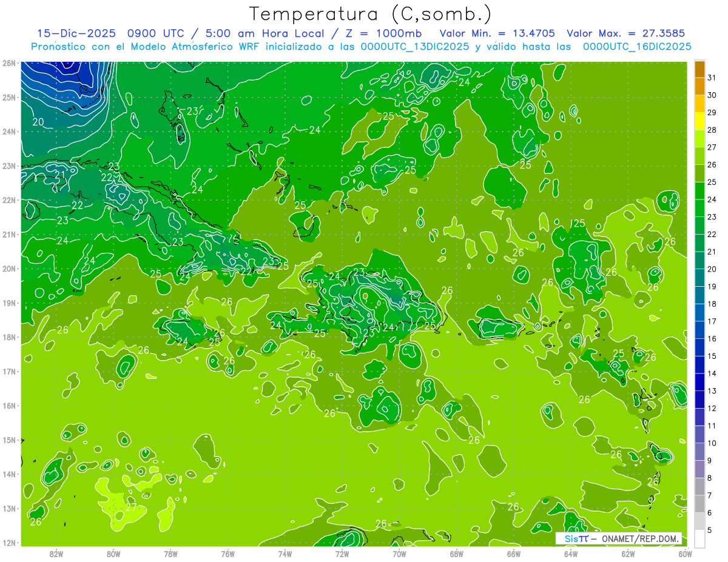The width and height of the screenshot is (728, 562).
Task: Click the "SisTT – ONAMET/REP.DOM." credit label
Action: pos(620,538)
